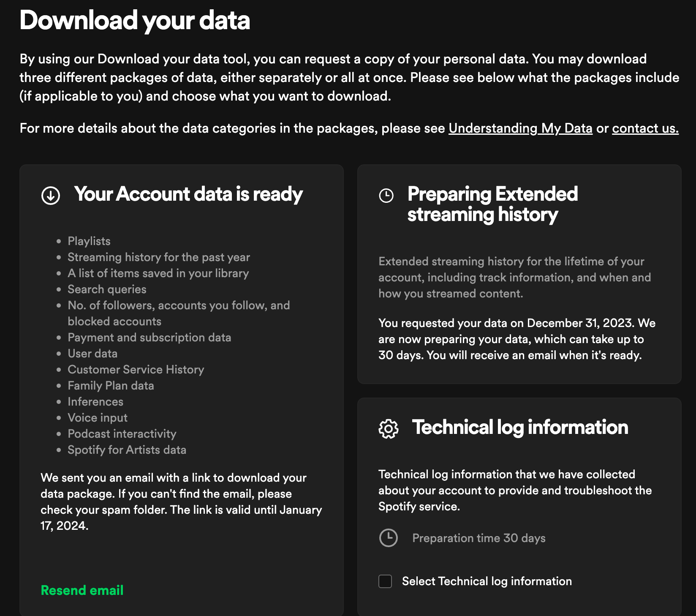Click the Inferences list item
The width and height of the screenshot is (696, 616).
click(95, 402)
